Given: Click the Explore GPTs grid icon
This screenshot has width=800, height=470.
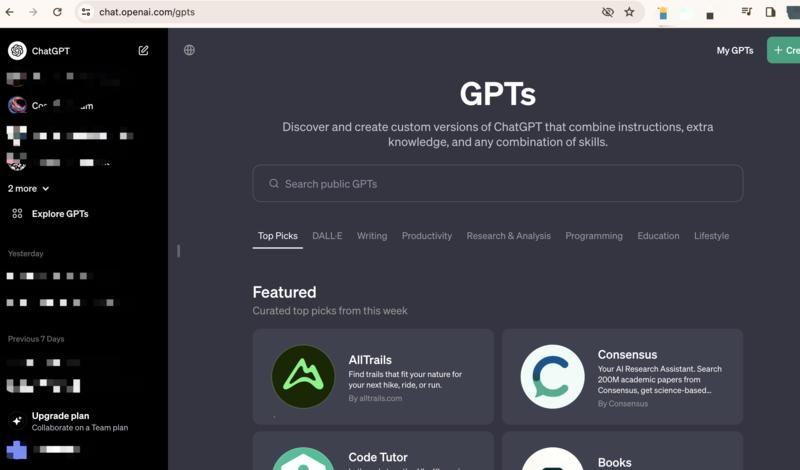Looking at the screenshot, I should [17, 213].
